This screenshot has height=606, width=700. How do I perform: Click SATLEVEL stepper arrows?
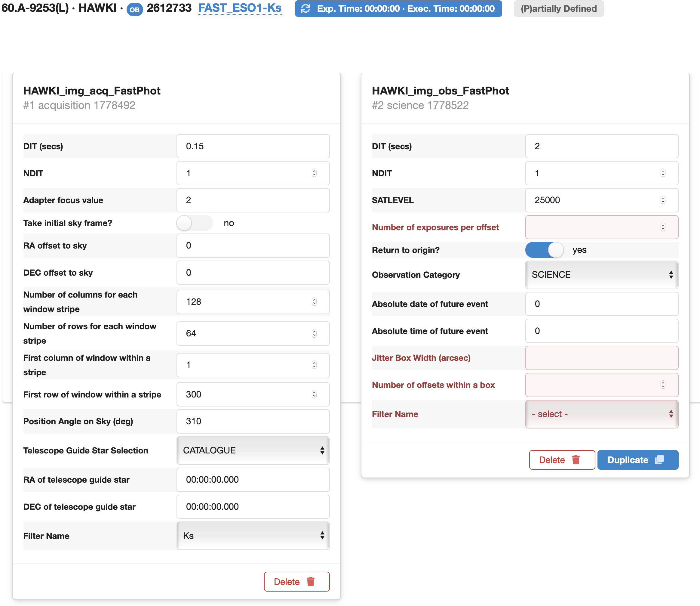tap(663, 200)
